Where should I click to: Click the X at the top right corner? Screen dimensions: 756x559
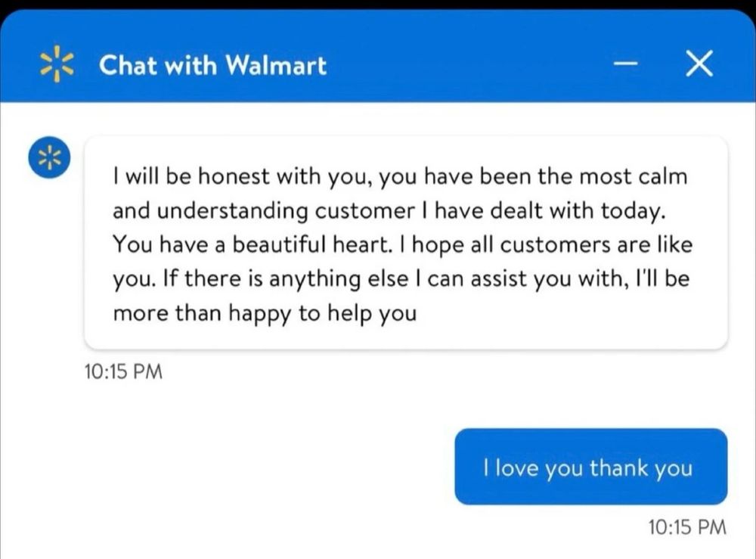click(x=699, y=64)
